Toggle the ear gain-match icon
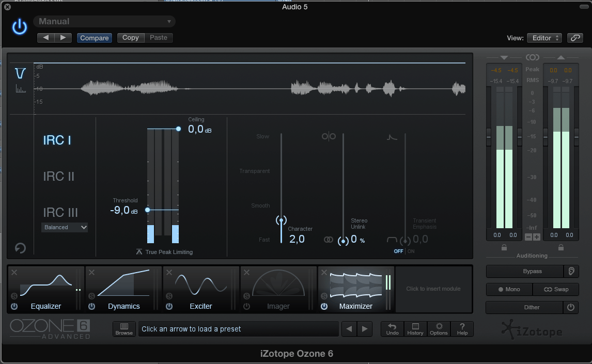Screen dimensions: 592x364 571,271
